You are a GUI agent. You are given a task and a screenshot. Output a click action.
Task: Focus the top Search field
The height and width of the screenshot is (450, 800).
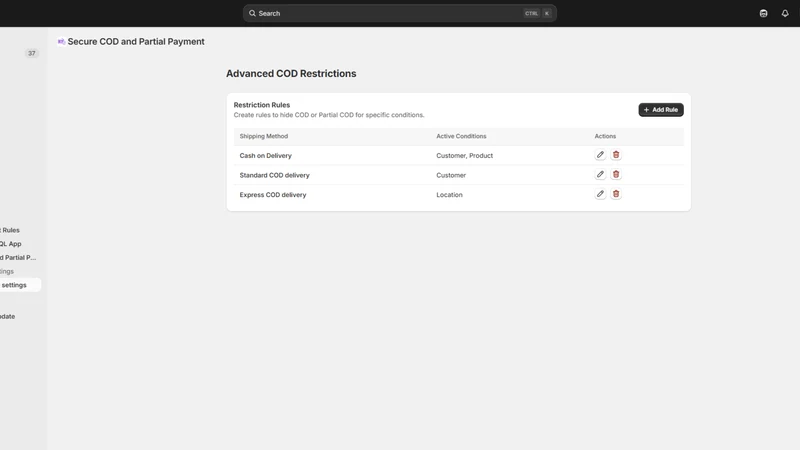click(399, 13)
